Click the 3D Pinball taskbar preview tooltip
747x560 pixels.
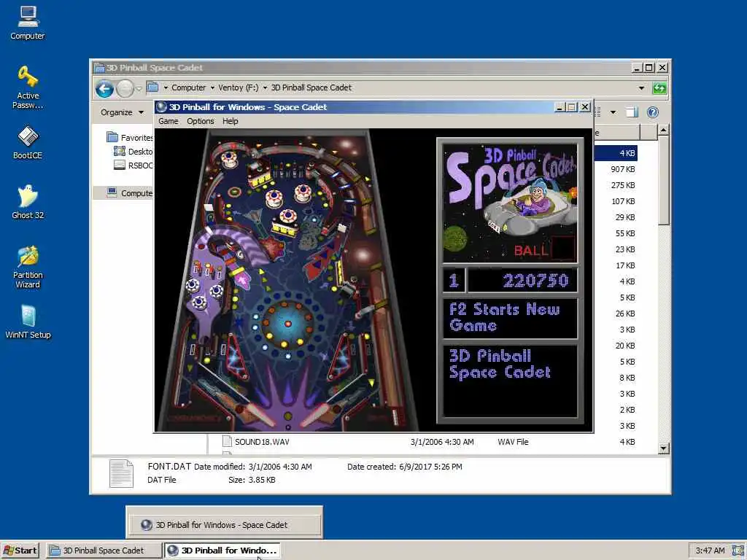pyautogui.click(x=224, y=525)
